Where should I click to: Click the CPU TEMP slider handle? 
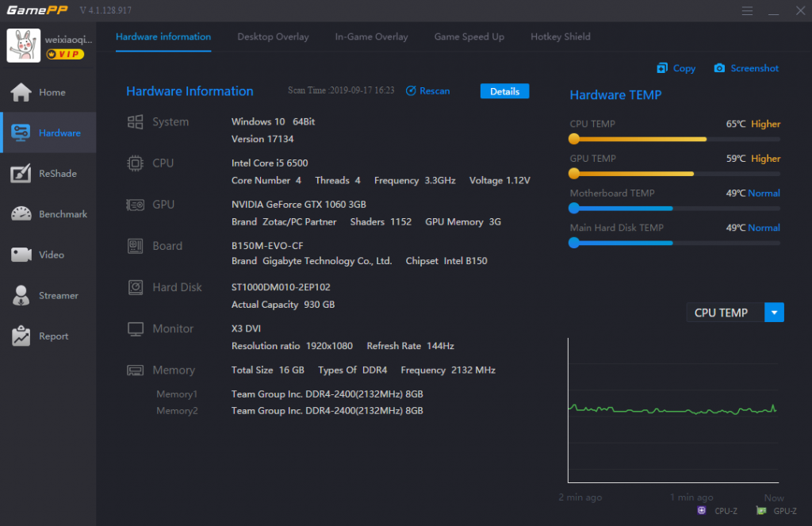pos(574,139)
